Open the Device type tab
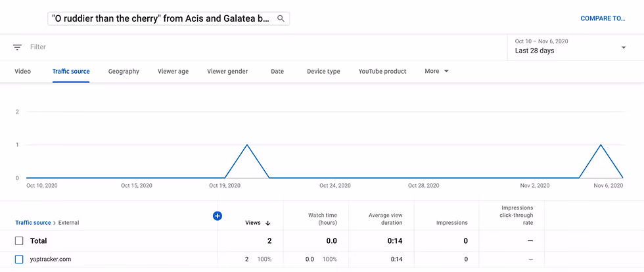644x272 pixels. [x=323, y=71]
